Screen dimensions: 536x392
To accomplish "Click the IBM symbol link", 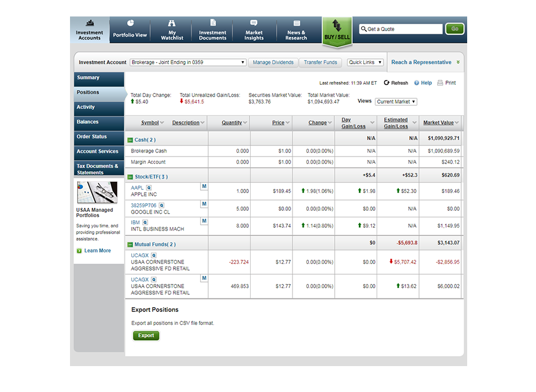I will click(x=135, y=222).
